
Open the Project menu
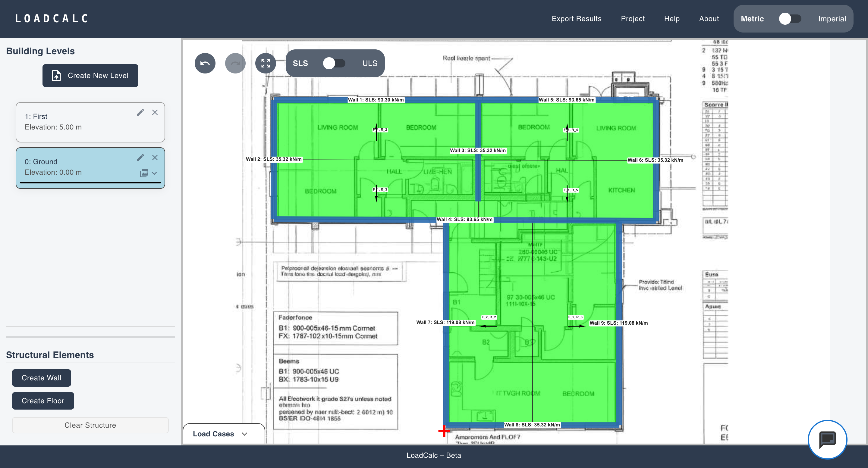(633, 18)
